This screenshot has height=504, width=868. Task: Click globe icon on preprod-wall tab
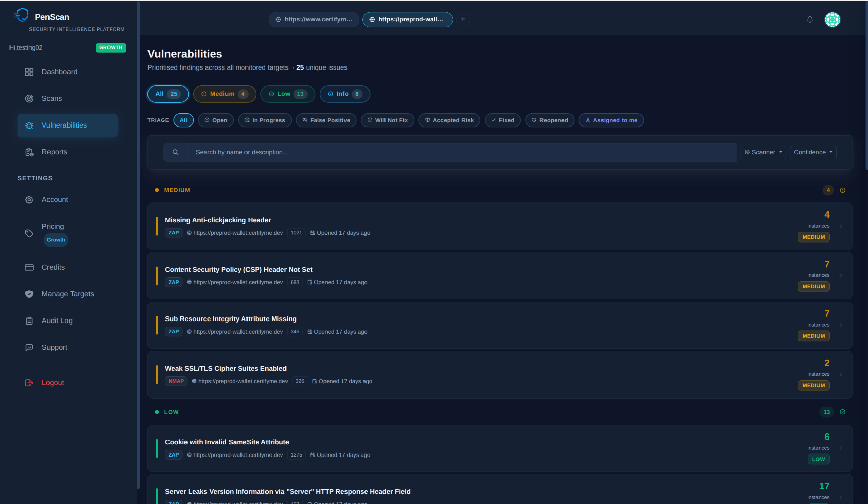[372, 20]
